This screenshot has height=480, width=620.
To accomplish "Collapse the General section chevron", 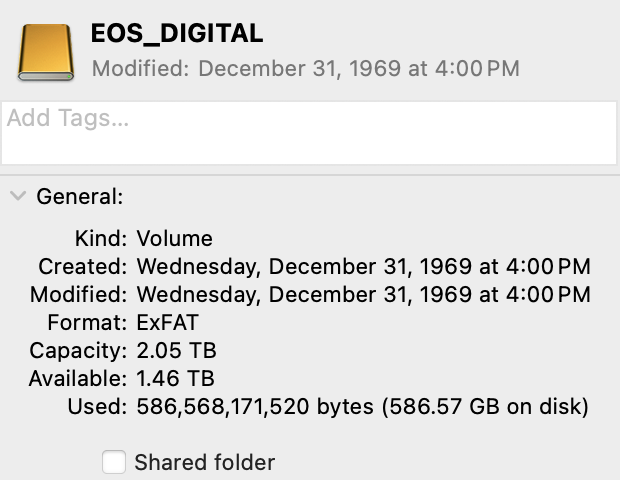I will [x=17, y=196].
